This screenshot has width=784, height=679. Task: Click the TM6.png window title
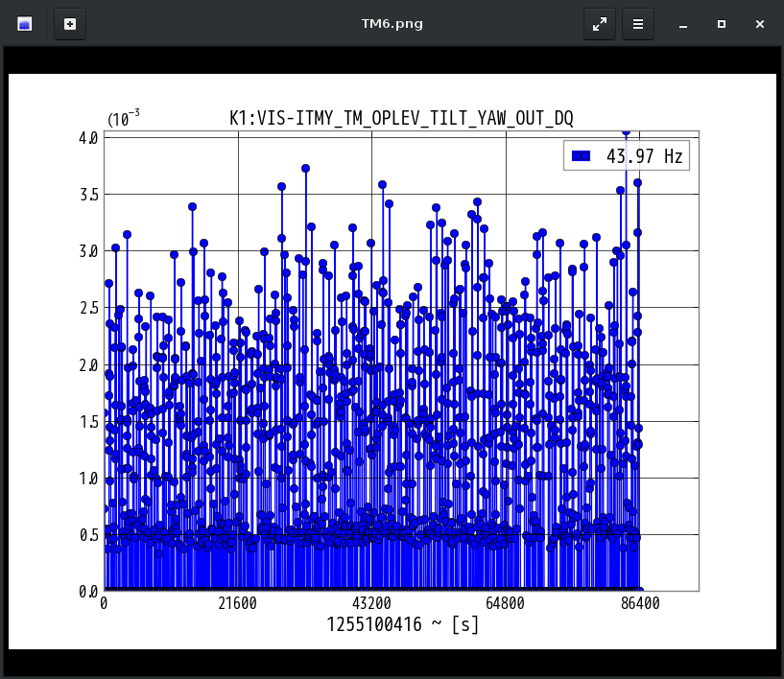[392, 23]
